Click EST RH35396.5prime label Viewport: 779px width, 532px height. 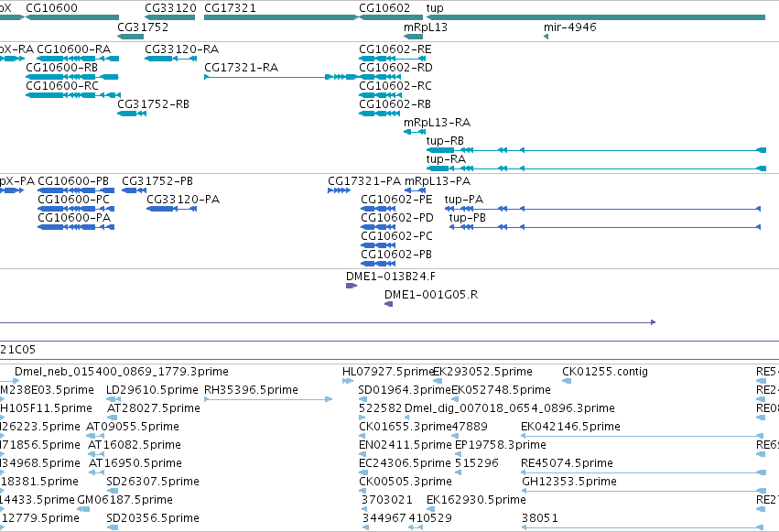point(251,389)
